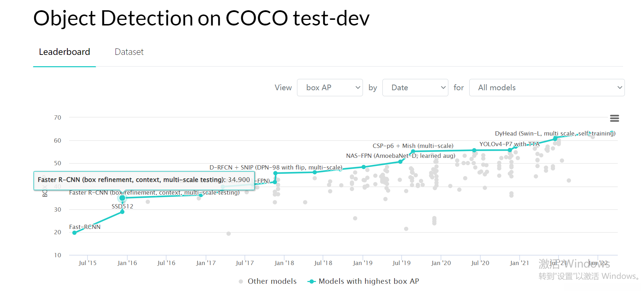Viewport: 644px width, 293px height.
Task: Click the DyHead Swin-L label text
Action: [555, 133]
